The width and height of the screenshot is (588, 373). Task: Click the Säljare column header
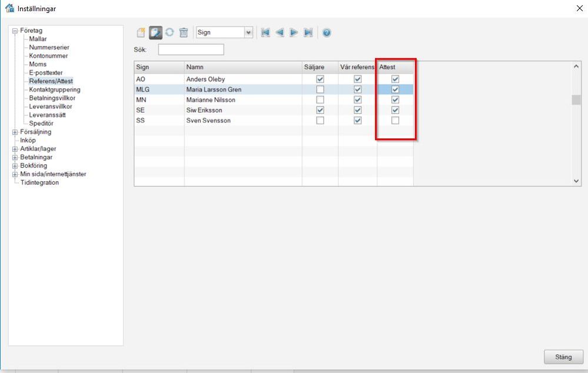[x=320, y=67]
